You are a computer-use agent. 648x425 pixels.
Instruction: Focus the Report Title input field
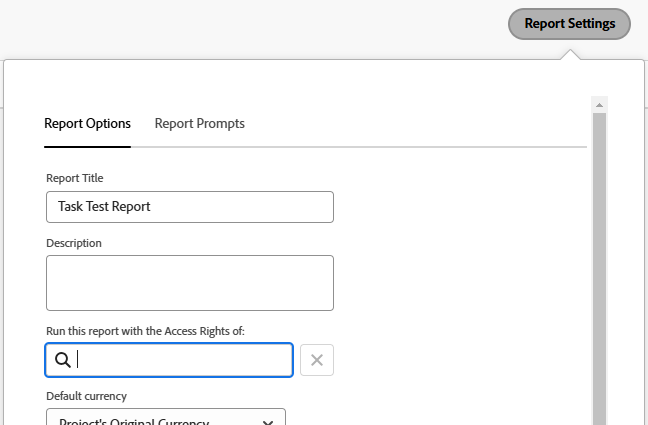(x=190, y=207)
